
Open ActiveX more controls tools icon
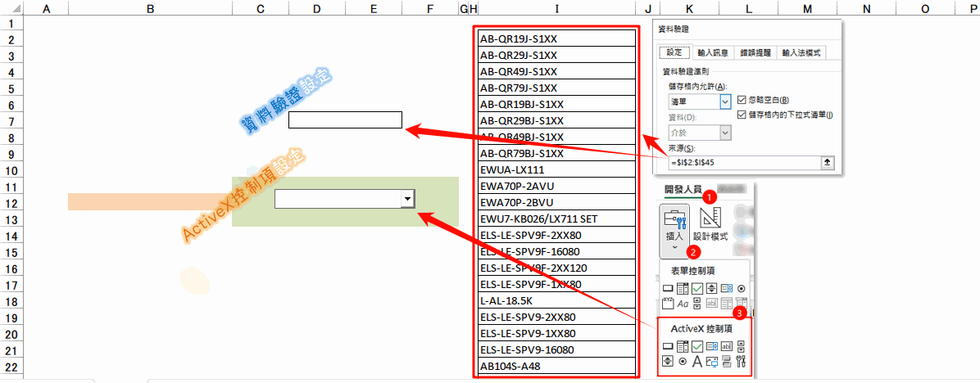[742, 361]
